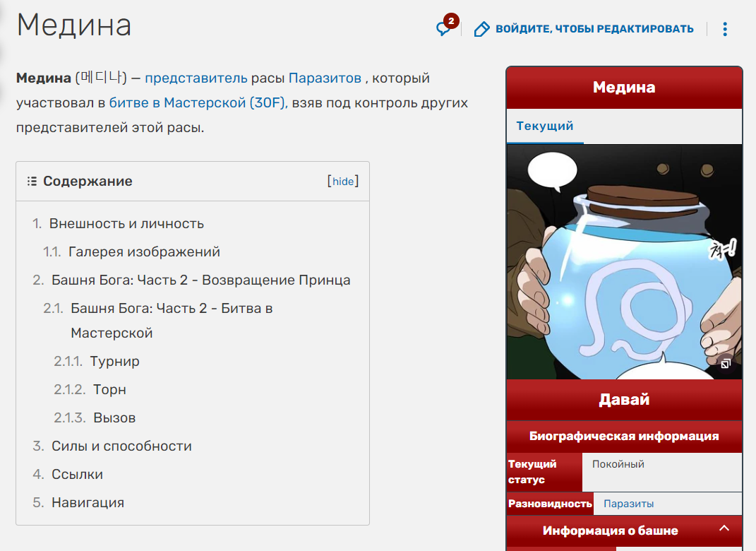This screenshot has width=756, height=551.
Task: Jump to Галерея изображений section
Action: (x=144, y=252)
